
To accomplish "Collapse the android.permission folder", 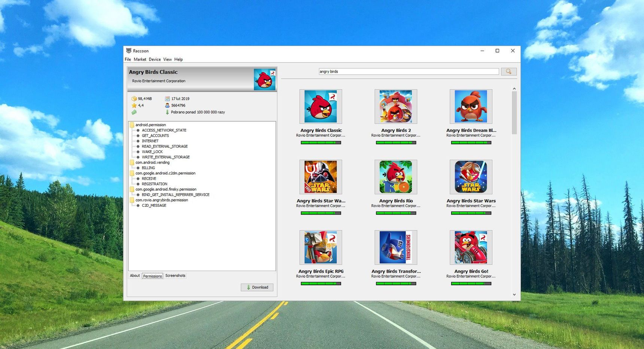I will click(132, 125).
